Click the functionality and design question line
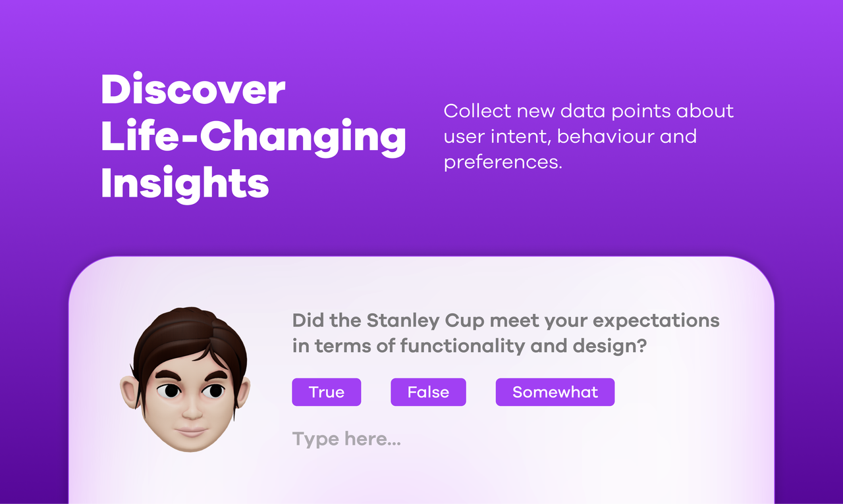This screenshot has width=843, height=504. point(470,346)
